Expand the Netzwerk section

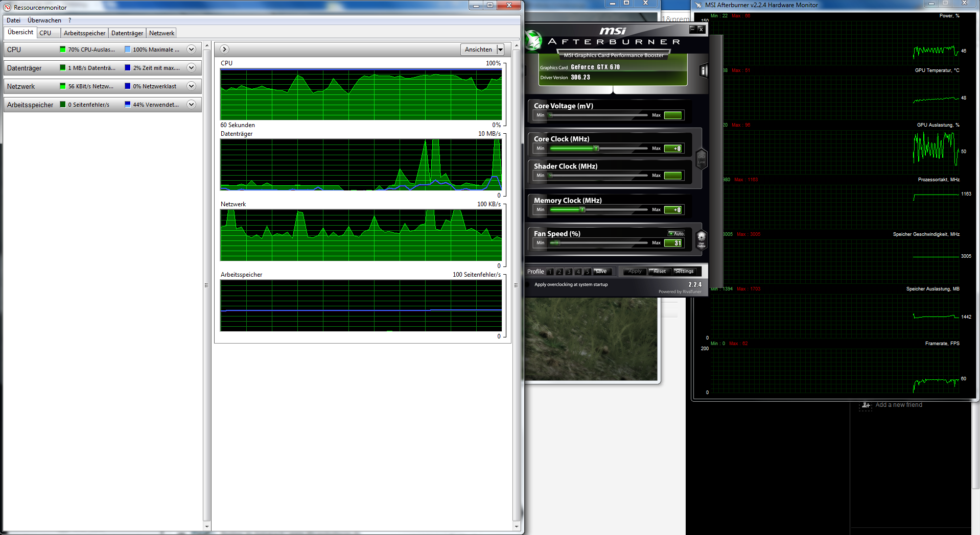point(191,86)
